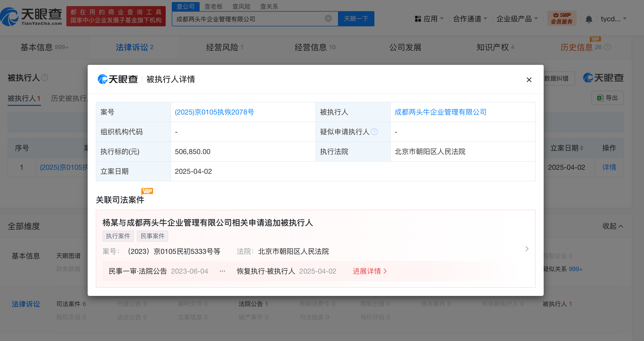Select the 查老板 search tab
Image resolution: width=644 pixels, height=341 pixels.
coord(213,6)
